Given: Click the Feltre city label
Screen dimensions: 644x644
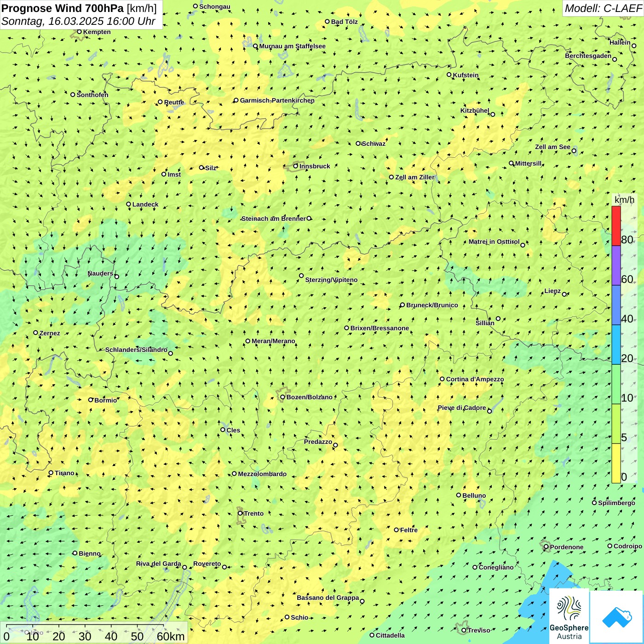Looking at the screenshot, I should pos(408,530).
